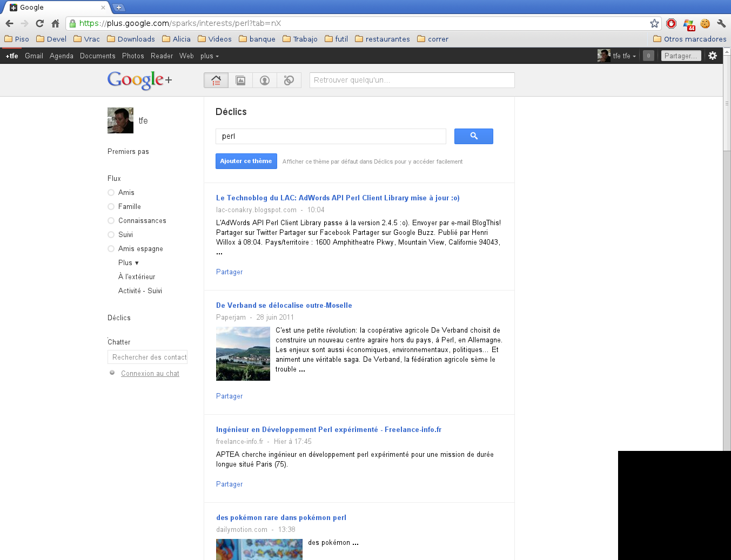Open the Piso bookmarks folder
This screenshot has height=560, width=731.
pyautogui.click(x=17, y=39)
